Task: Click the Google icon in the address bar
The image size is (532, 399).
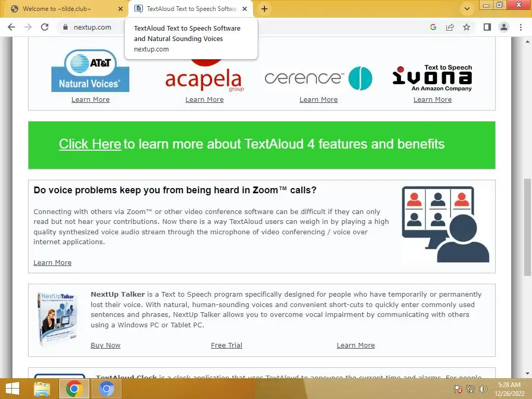Action: [433, 27]
